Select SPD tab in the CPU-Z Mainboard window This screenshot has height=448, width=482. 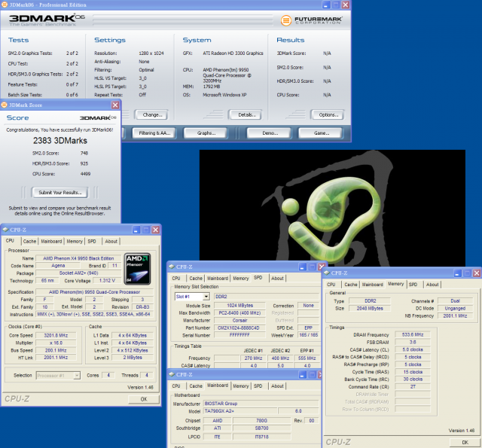[x=258, y=386]
